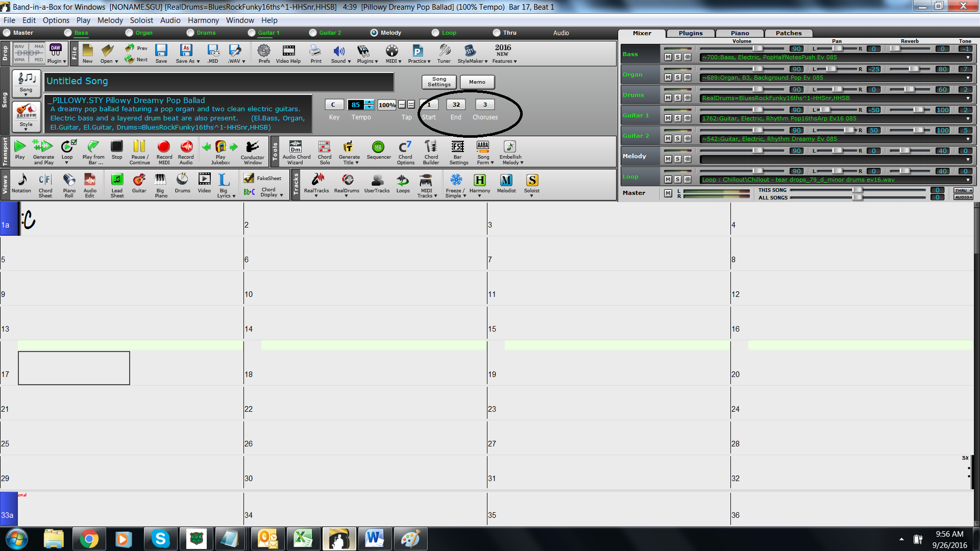The width and height of the screenshot is (980, 551).
Task: Select the Guitar 1 track radio button
Action: [x=252, y=33]
